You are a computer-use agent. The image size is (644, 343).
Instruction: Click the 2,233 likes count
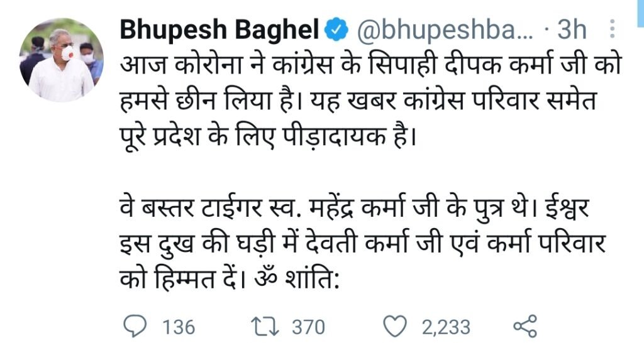click(x=446, y=327)
